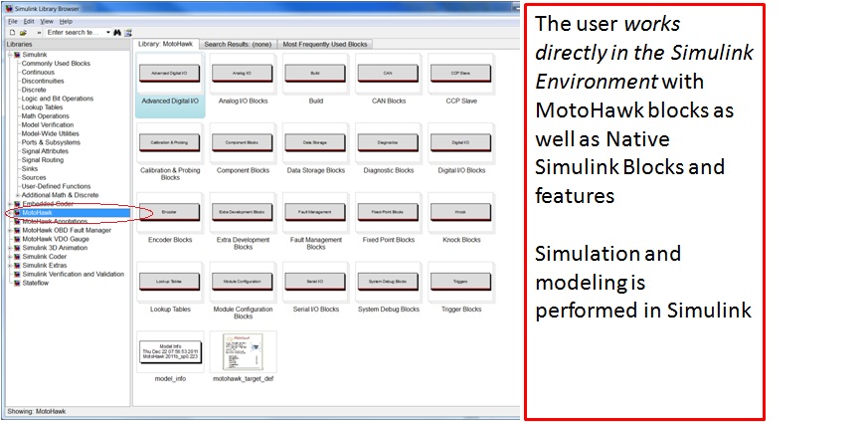Select Model-Wide Utilities in the tree
The height and width of the screenshot is (422, 868).
pos(50,133)
